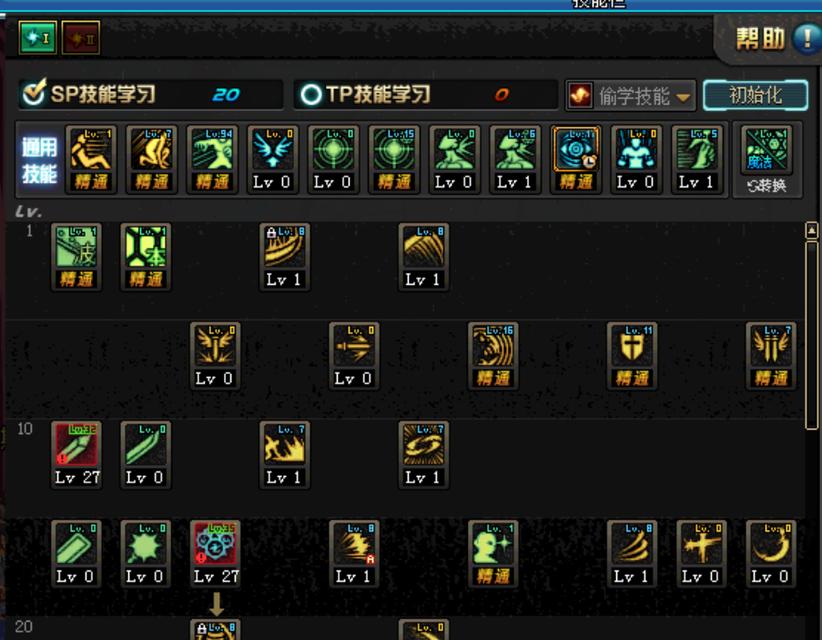Click the blue eye skill with clock
Viewport: 822px width, 640px height.
tap(576, 159)
